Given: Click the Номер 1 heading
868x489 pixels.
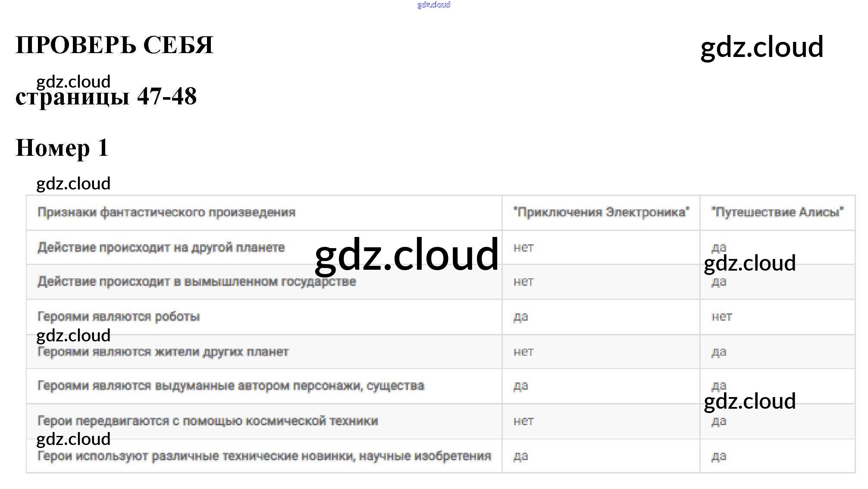Looking at the screenshot, I should click(62, 148).
